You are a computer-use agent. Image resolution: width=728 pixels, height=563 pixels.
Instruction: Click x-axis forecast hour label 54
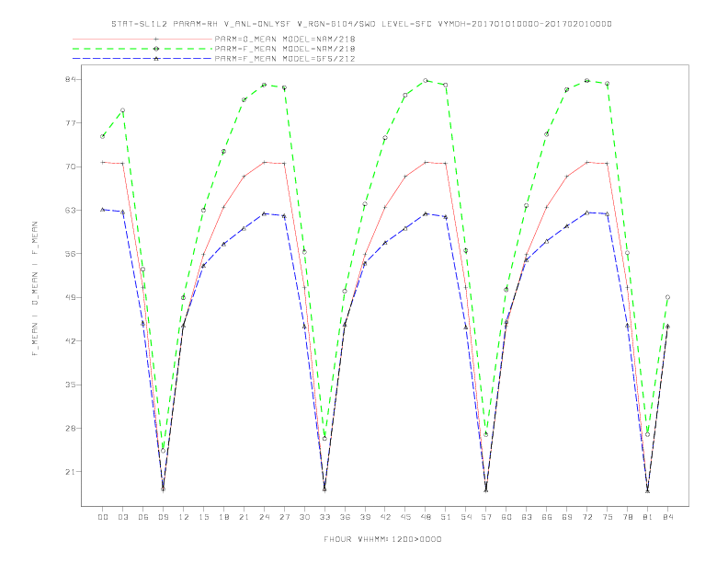click(x=466, y=517)
